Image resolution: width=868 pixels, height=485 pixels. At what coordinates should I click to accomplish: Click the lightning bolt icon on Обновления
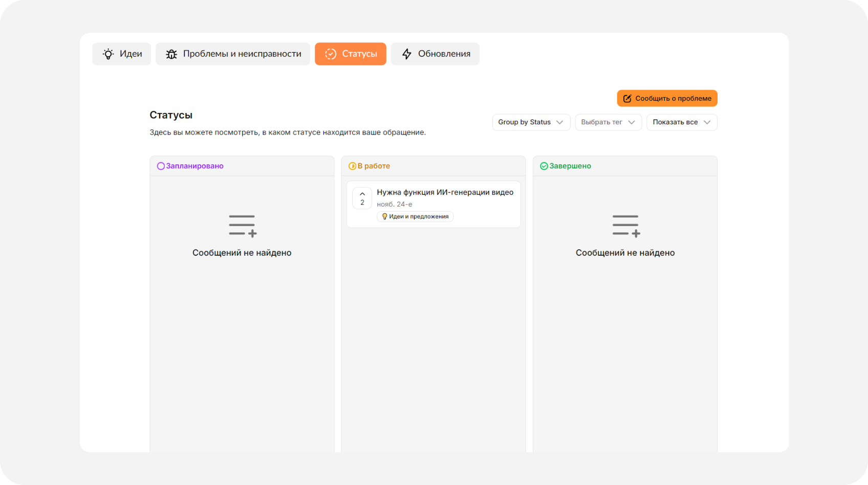click(x=407, y=54)
